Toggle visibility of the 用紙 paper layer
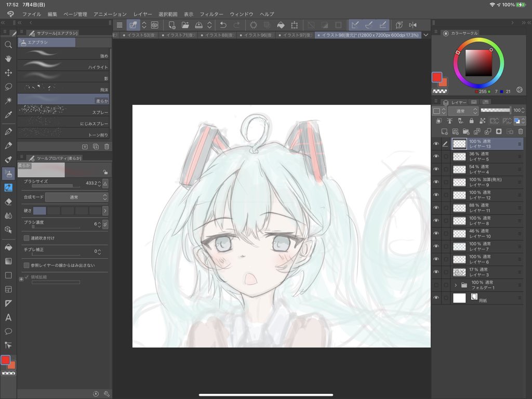 [x=436, y=298]
